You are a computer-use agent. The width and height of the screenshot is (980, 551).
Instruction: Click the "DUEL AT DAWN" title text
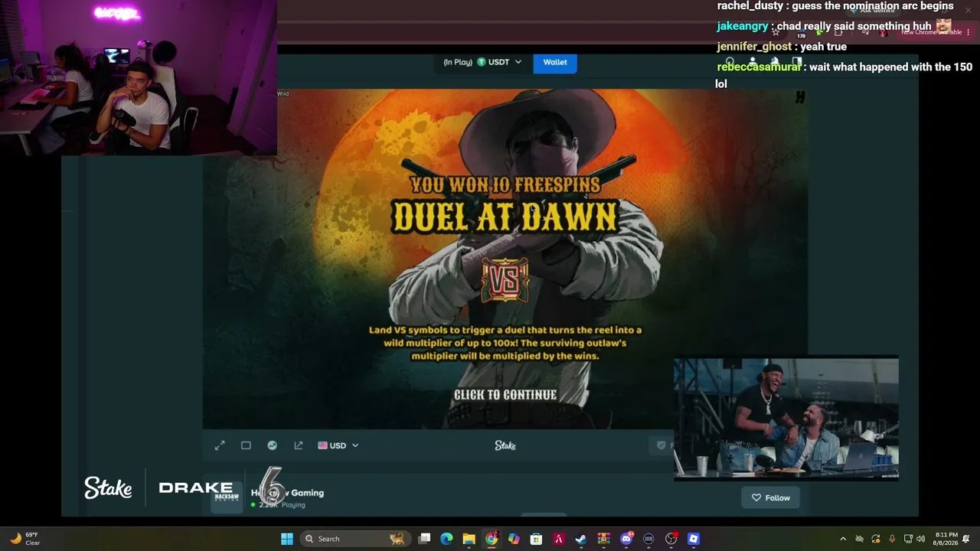(x=505, y=217)
